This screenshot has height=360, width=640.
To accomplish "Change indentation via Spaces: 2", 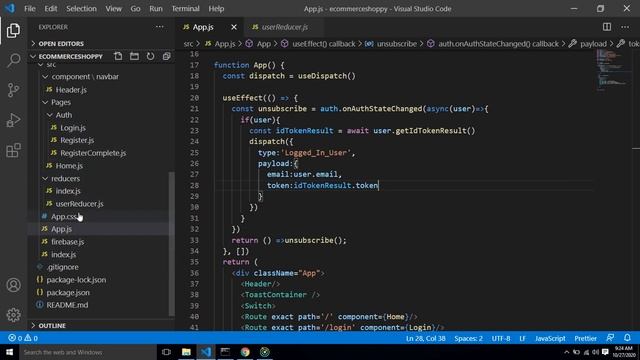I will (x=469, y=338).
